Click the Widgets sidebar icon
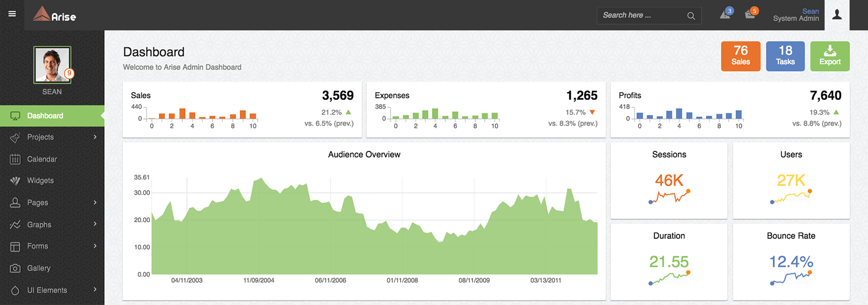The height and width of the screenshot is (305, 868). coord(15,181)
